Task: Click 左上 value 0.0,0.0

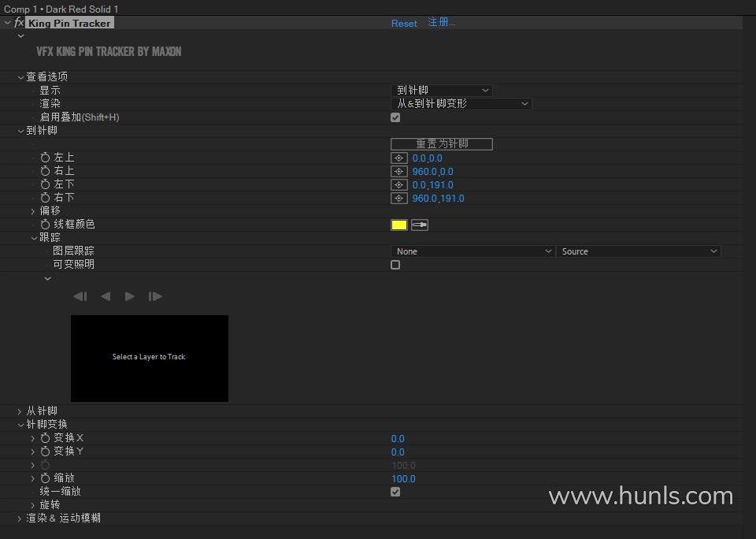Action: (427, 158)
